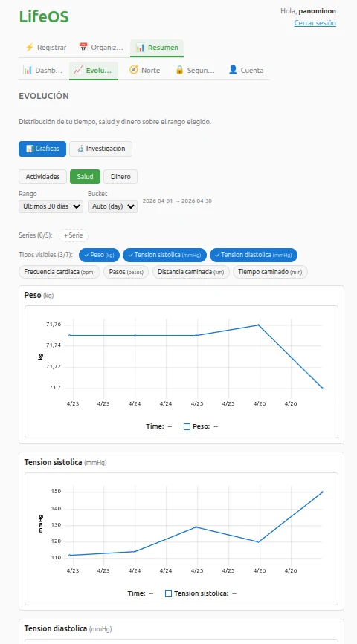The width and height of the screenshot is (357, 644).
Task: Click the trend chart icon in Evolu... tab
Action: click(78, 70)
